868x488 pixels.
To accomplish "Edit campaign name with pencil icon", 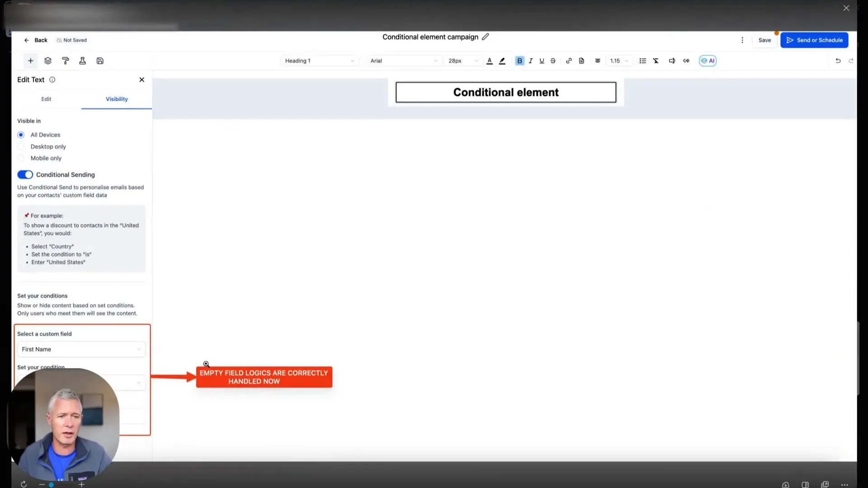I will point(486,37).
